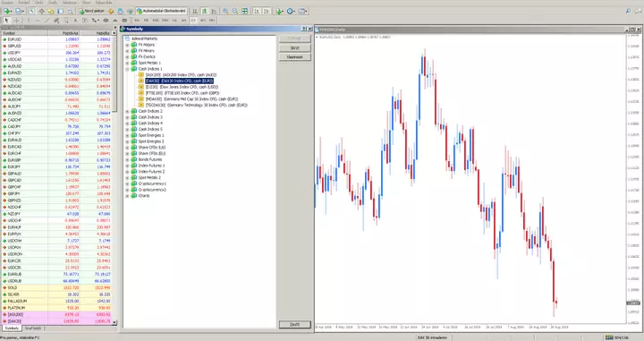The image size is (644, 341).
Task: Select the arrow cursor tool
Action: [6, 20]
